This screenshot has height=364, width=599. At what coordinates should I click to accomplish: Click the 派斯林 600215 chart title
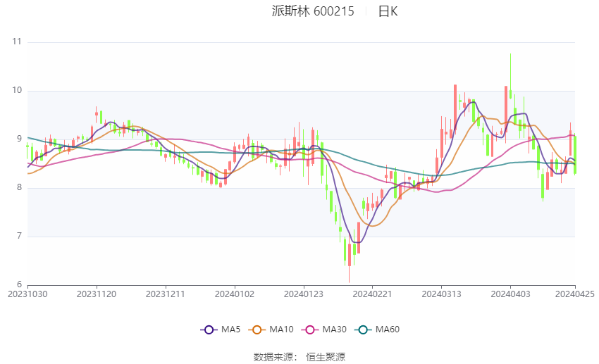[313, 11]
